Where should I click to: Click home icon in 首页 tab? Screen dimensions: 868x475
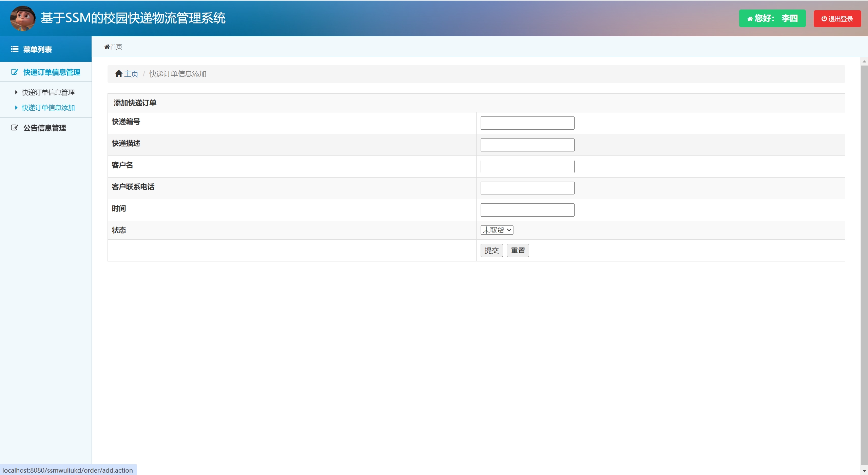pos(107,47)
